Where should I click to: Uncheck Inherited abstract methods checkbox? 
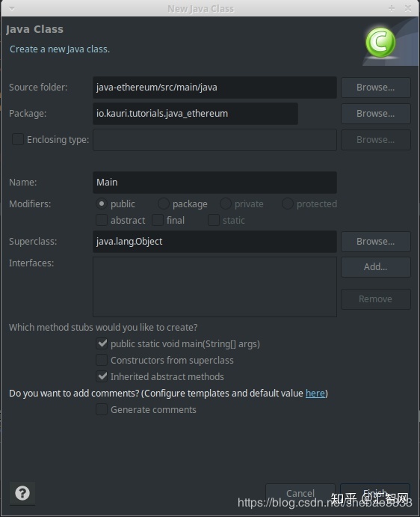point(102,376)
